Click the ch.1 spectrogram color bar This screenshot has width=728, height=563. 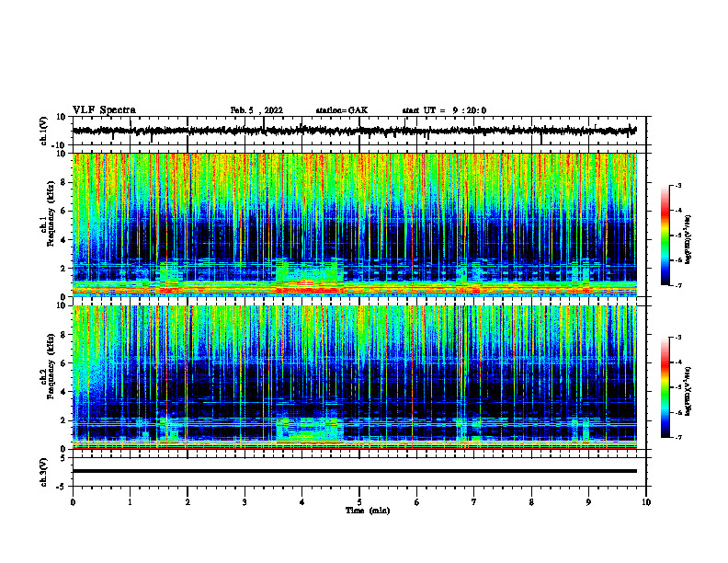[665, 236]
